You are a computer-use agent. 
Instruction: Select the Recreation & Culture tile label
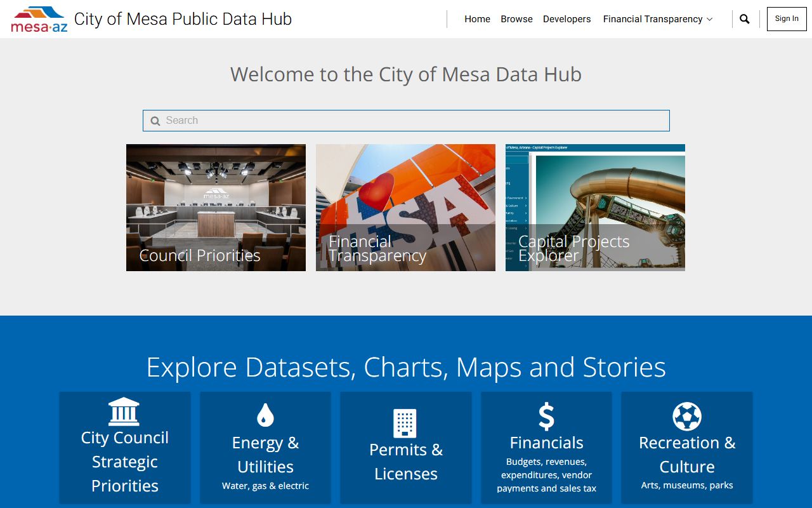pyautogui.click(x=687, y=455)
